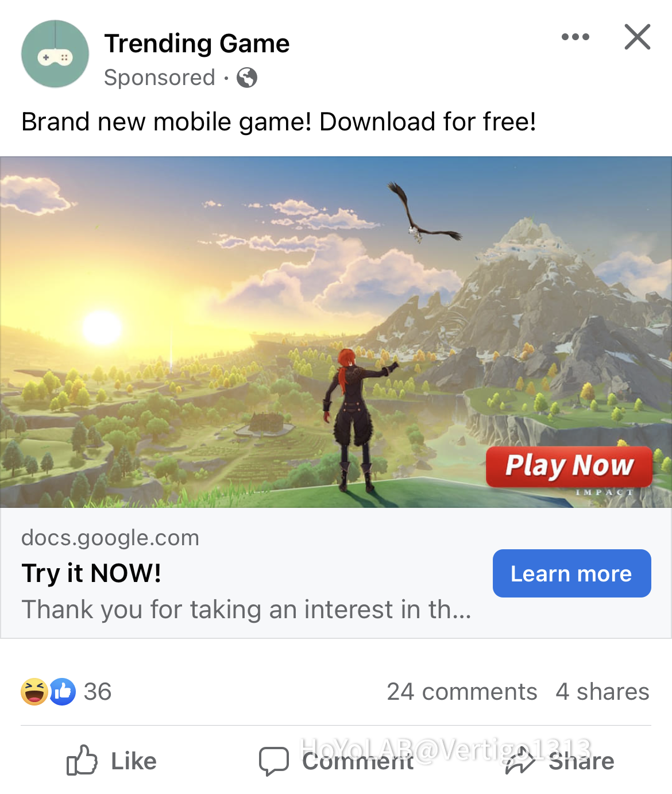Open the Trending Game page name
Viewport: 672px width, 794px height.
click(x=197, y=44)
